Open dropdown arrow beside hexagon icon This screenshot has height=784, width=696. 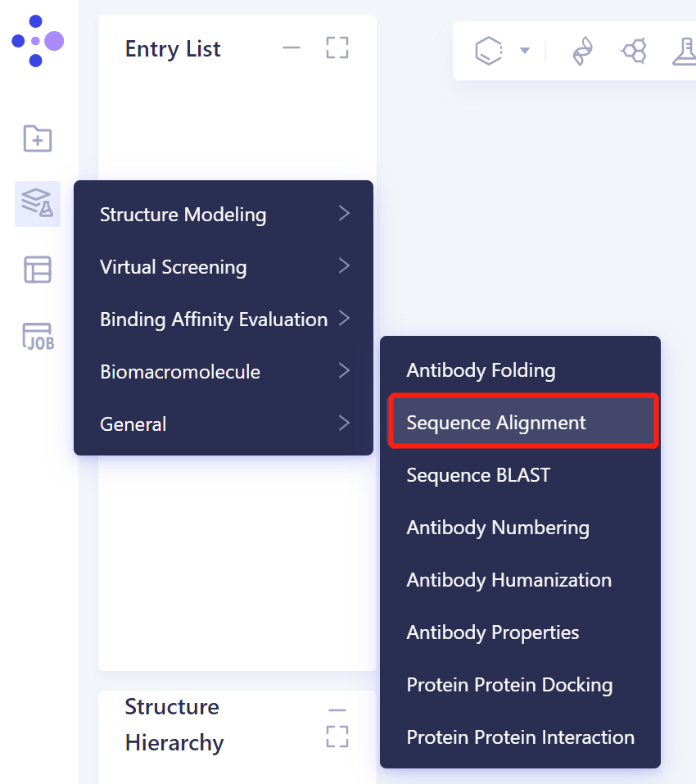pyautogui.click(x=525, y=51)
